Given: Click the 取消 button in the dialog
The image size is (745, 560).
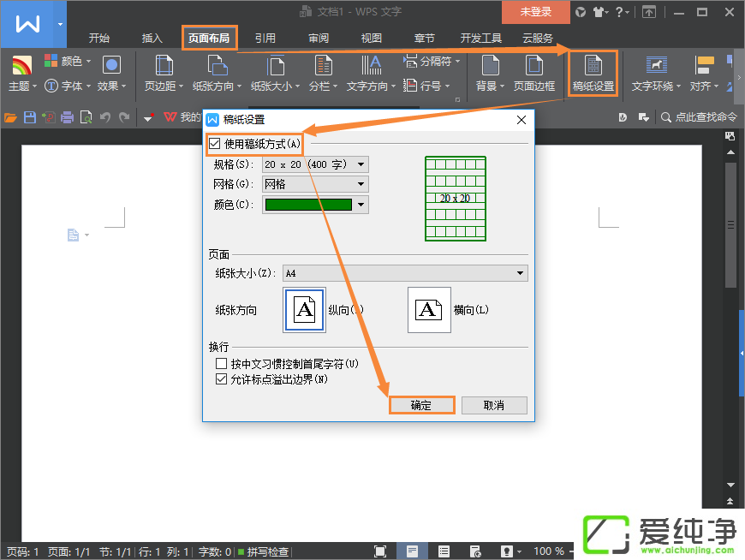Looking at the screenshot, I should (494, 404).
